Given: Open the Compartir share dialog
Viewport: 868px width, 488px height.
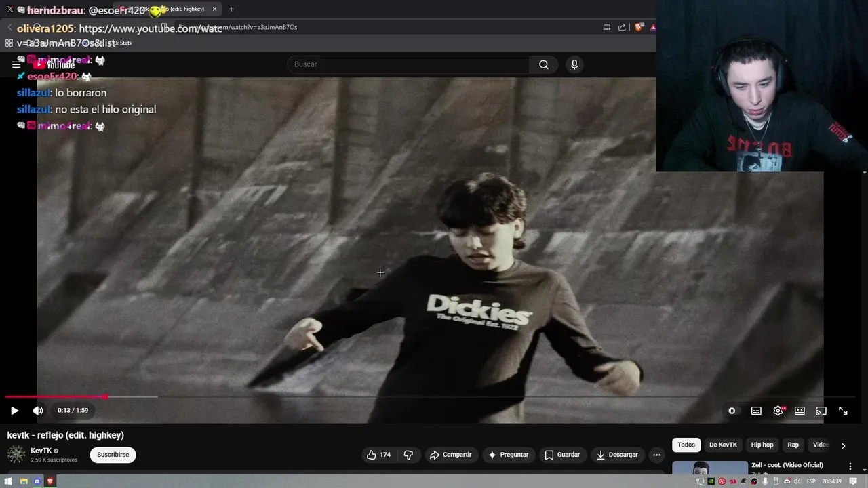Looking at the screenshot, I should click(450, 455).
